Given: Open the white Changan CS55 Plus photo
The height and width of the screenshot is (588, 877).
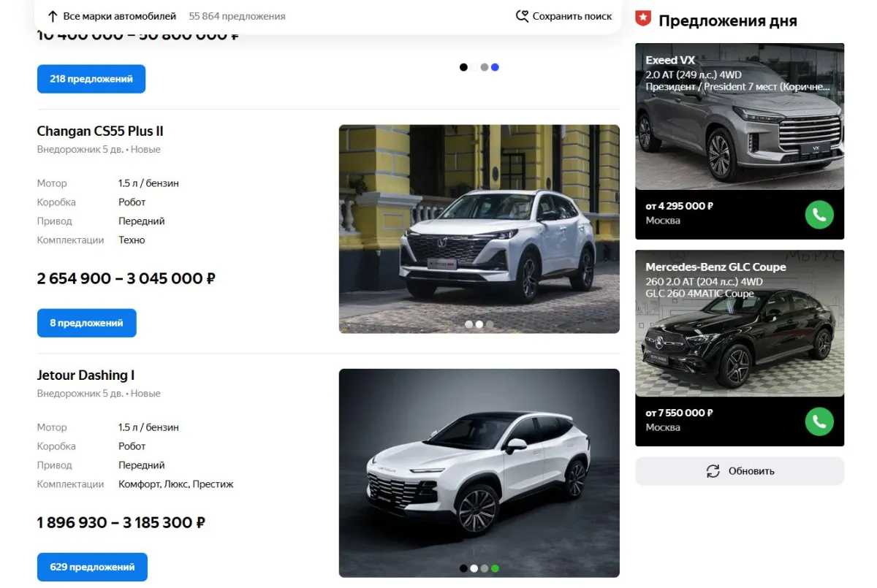Looking at the screenshot, I should click(x=479, y=229).
